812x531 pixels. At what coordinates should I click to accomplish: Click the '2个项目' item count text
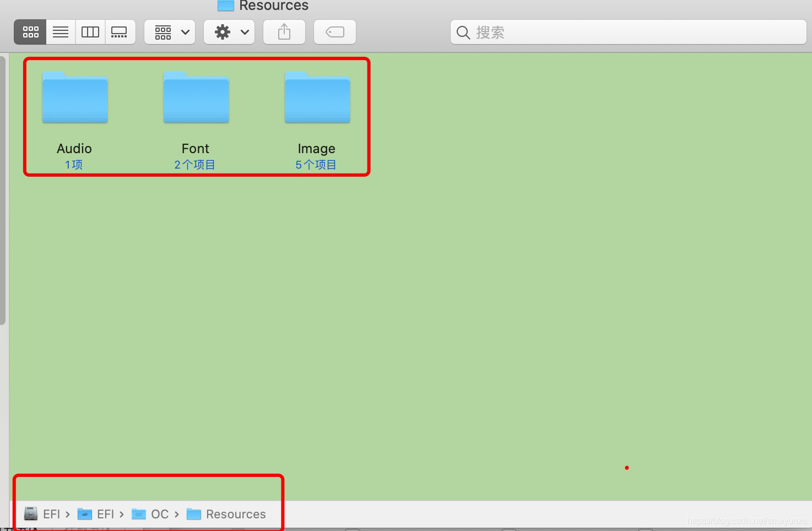point(195,165)
